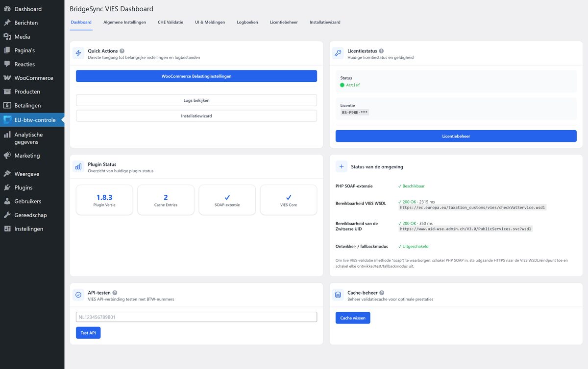Click the bar chart Plugin Status icon
Image resolution: width=588 pixels, height=369 pixels.
pyautogui.click(x=78, y=167)
